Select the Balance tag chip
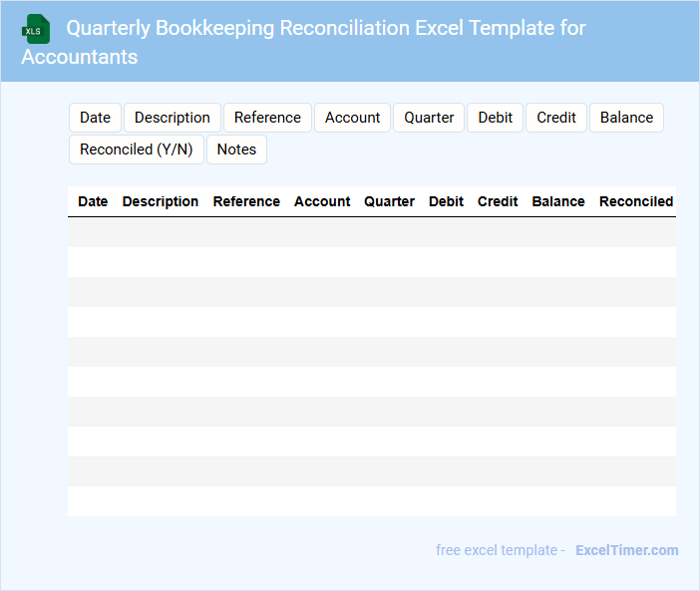This screenshot has width=700, height=591. (626, 118)
